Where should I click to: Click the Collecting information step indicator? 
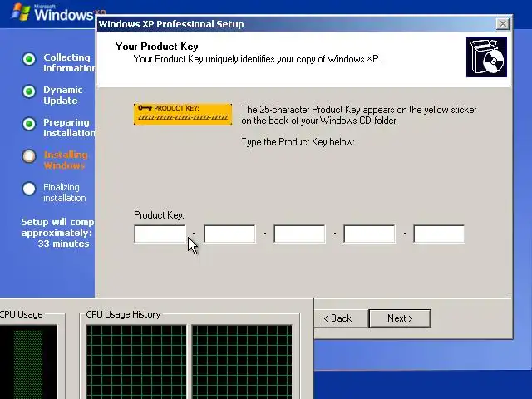[x=29, y=59]
